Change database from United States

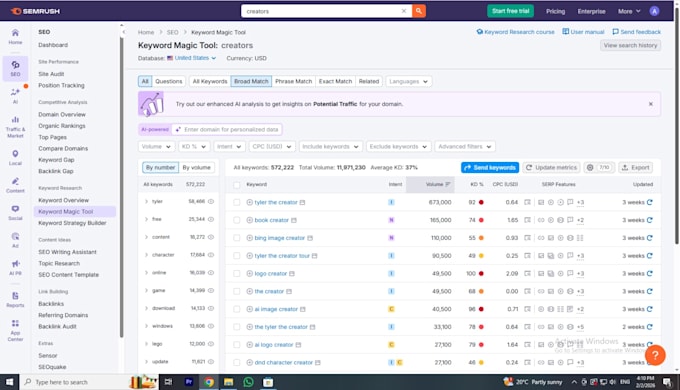click(195, 58)
